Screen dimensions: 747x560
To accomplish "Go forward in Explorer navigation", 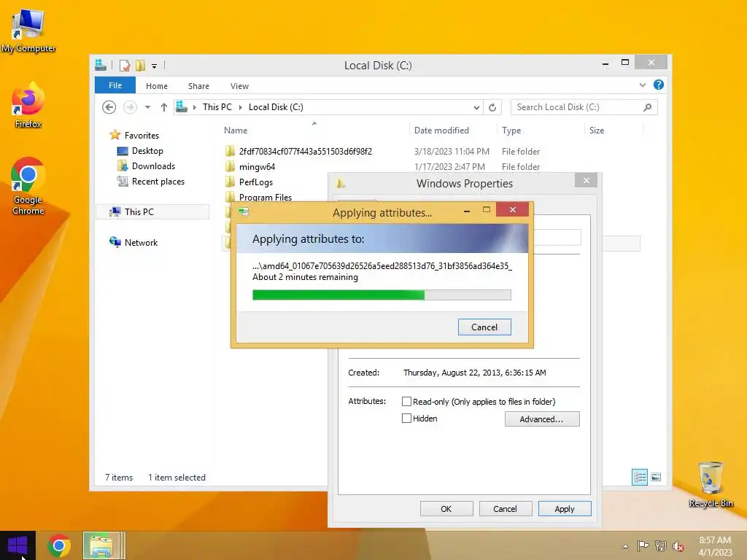I will click(x=130, y=107).
